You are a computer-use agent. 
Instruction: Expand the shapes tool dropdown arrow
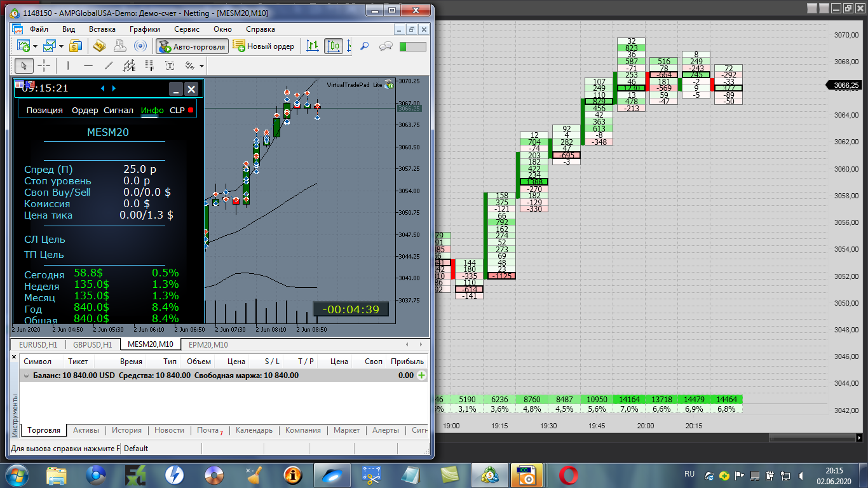coord(201,66)
